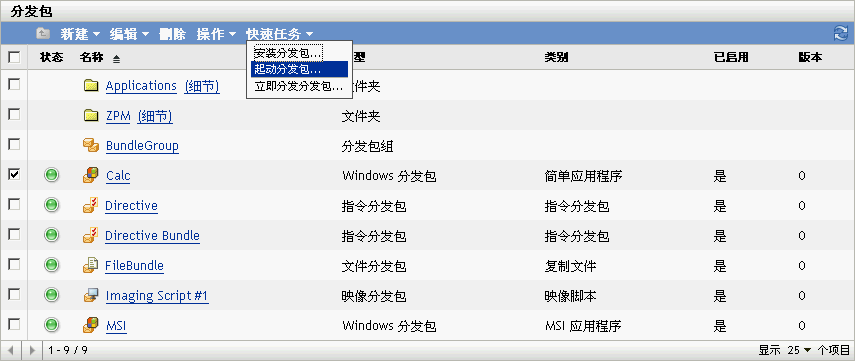
Task: Click green status icon for Imaging Script #1
Action: point(51,295)
